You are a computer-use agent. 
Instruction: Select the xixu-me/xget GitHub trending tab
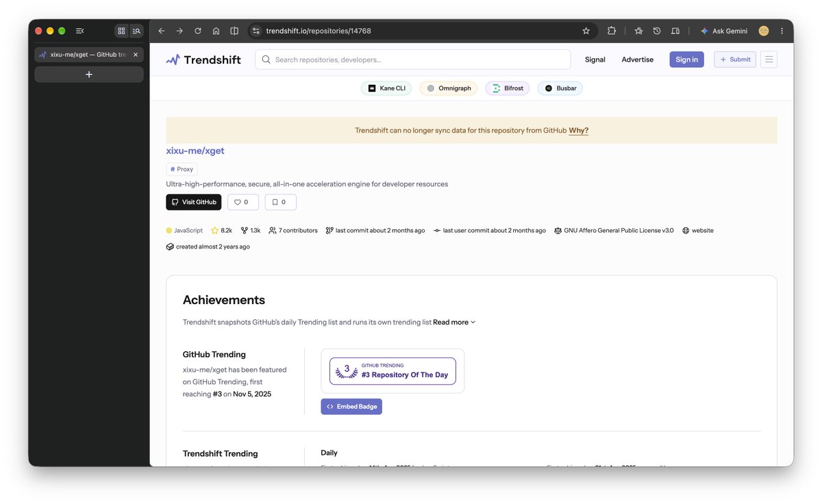click(89, 55)
